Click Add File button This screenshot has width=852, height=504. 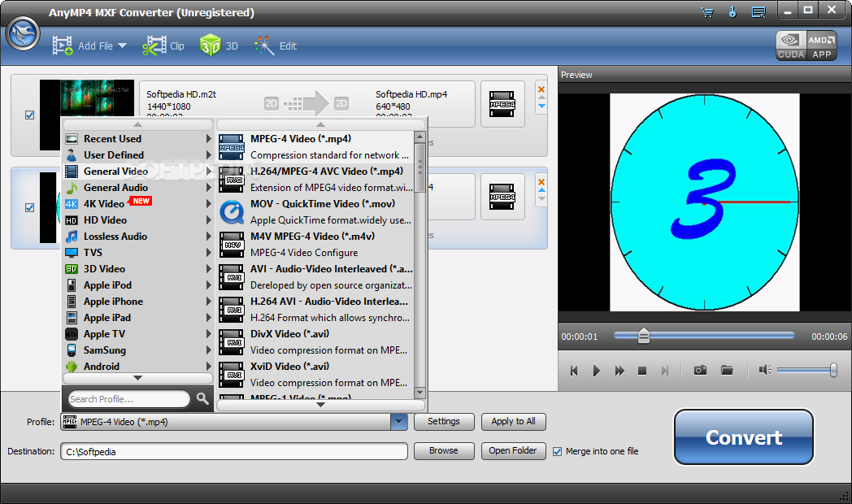click(83, 46)
